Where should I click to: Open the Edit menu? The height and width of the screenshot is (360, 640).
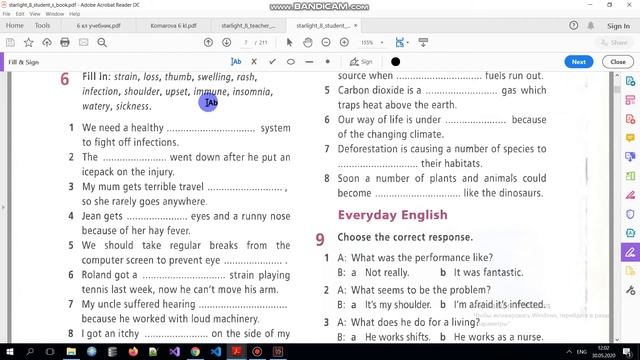coord(20,14)
